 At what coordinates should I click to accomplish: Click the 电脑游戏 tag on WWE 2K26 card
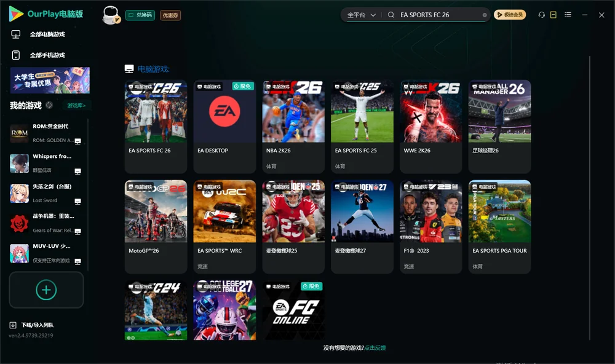point(416,86)
